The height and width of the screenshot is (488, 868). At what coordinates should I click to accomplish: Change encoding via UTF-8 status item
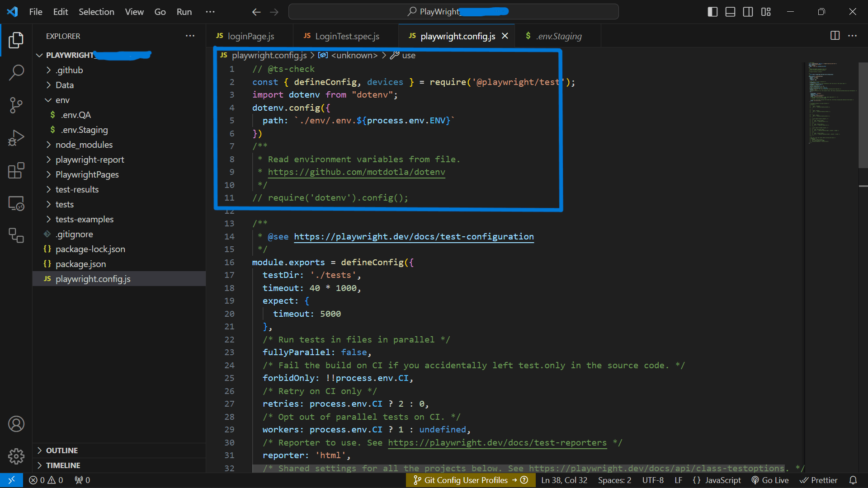pos(653,480)
